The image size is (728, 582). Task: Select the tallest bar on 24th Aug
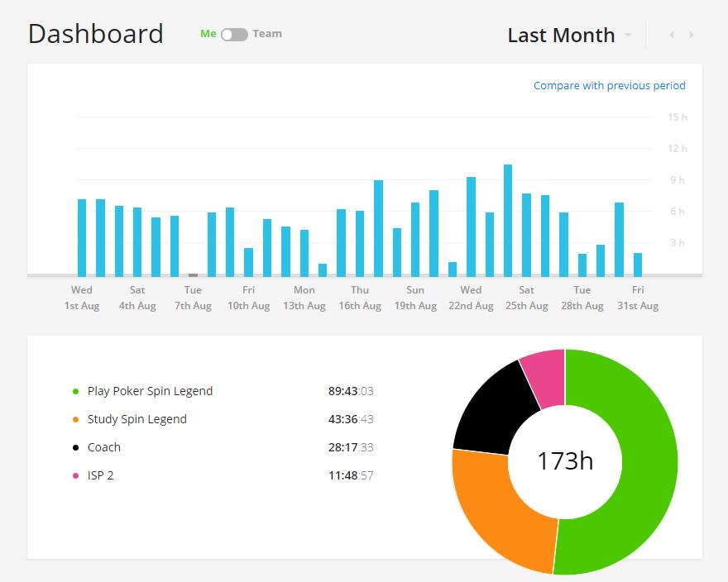508,221
